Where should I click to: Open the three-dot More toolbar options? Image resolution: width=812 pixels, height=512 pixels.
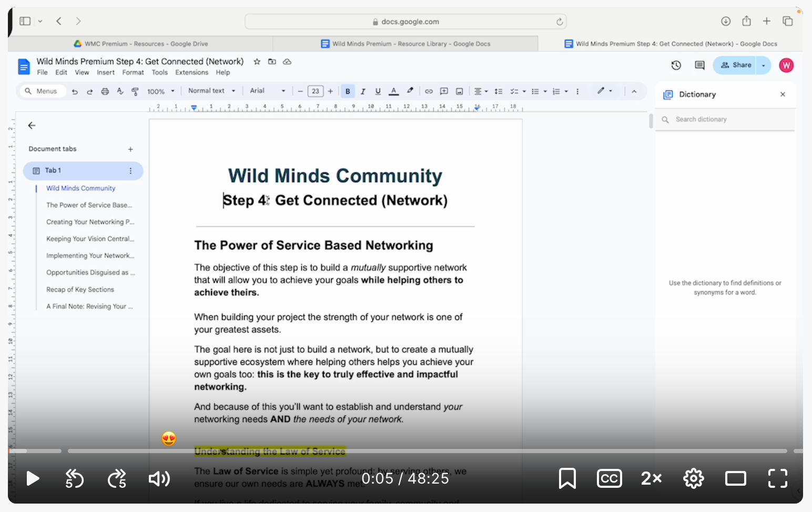(577, 91)
